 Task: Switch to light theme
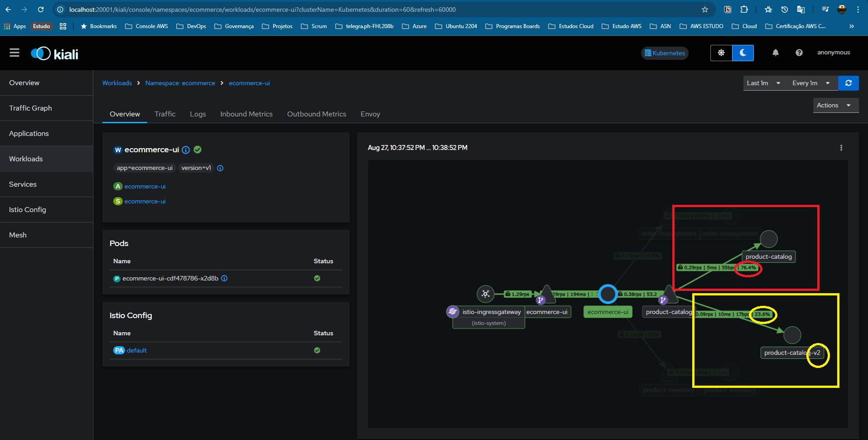click(721, 53)
